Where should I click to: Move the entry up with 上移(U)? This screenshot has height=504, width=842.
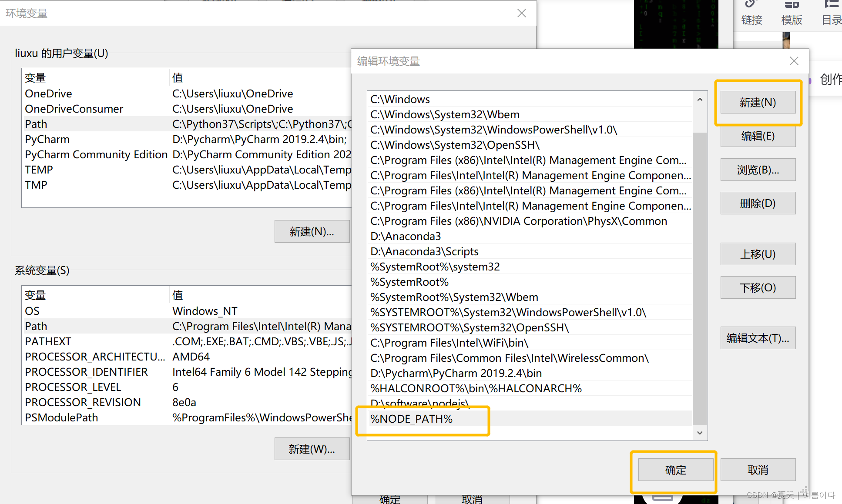click(x=758, y=254)
